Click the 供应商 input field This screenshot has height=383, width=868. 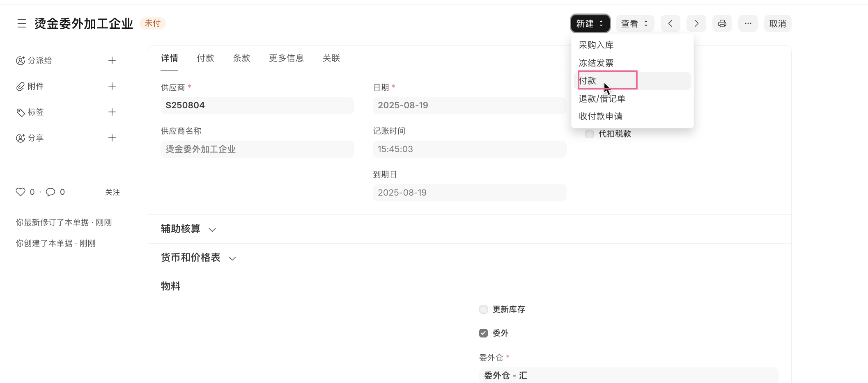(257, 106)
